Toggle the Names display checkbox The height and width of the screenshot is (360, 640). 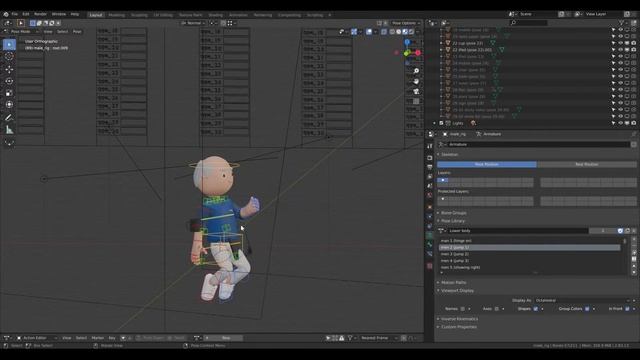tap(462, 309)
